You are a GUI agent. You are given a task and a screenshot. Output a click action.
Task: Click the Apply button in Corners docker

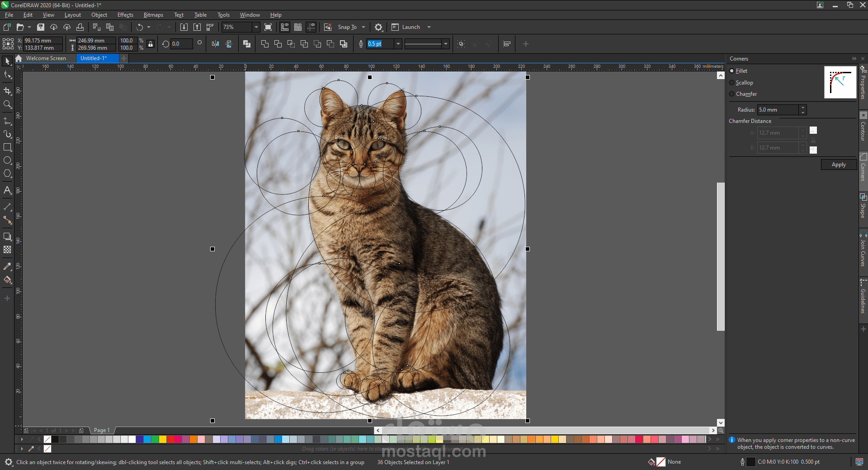tap(839, 164)
